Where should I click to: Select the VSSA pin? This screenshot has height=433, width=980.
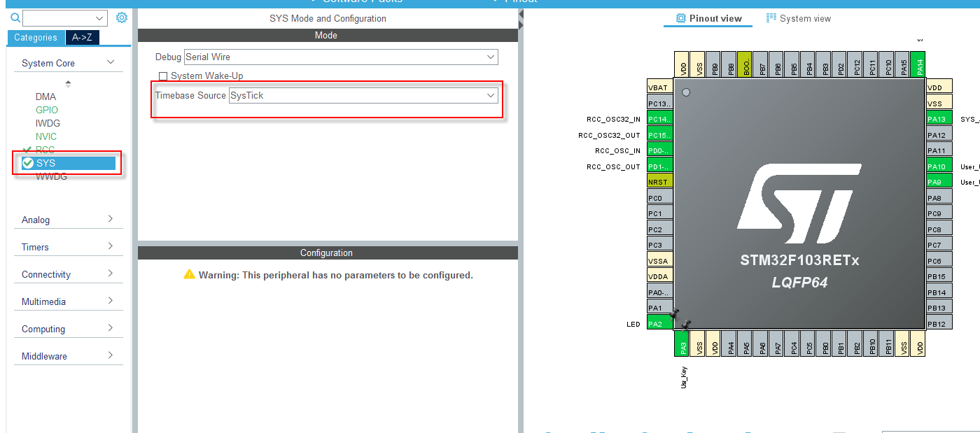(x=660, y=261)
